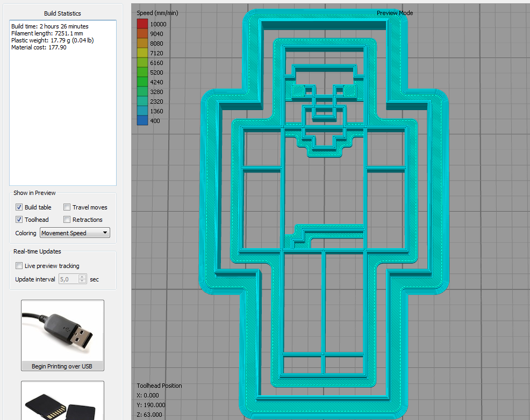Increase the Update interval with up arrow
530x420 pixels.
(x=82, y=277)
